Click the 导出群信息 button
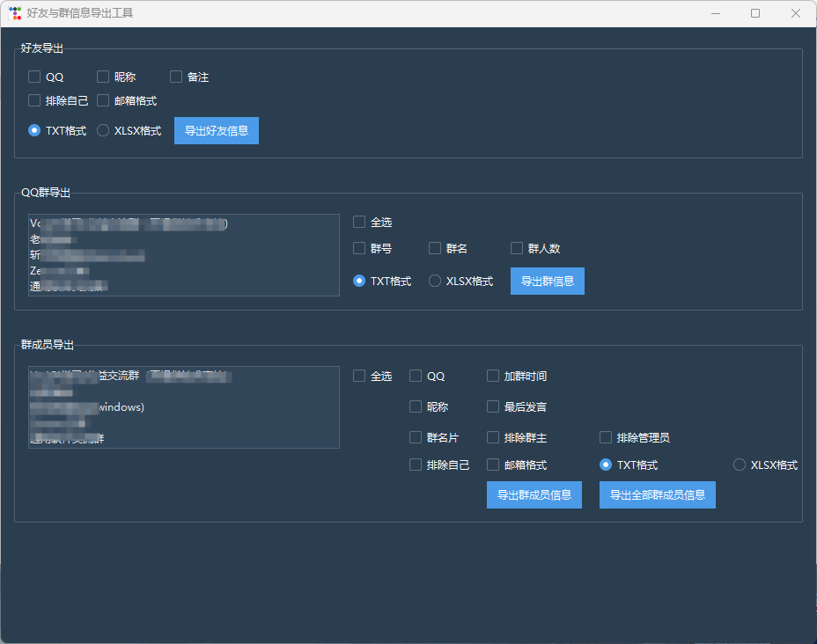Image resolution: width=817 pixels, height=644 pixels. (547, 281)
